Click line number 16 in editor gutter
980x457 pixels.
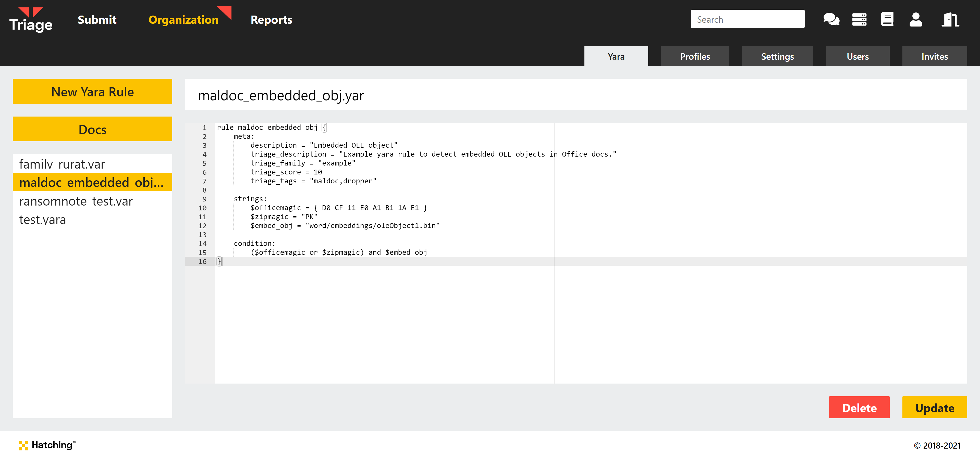[202, 262]
